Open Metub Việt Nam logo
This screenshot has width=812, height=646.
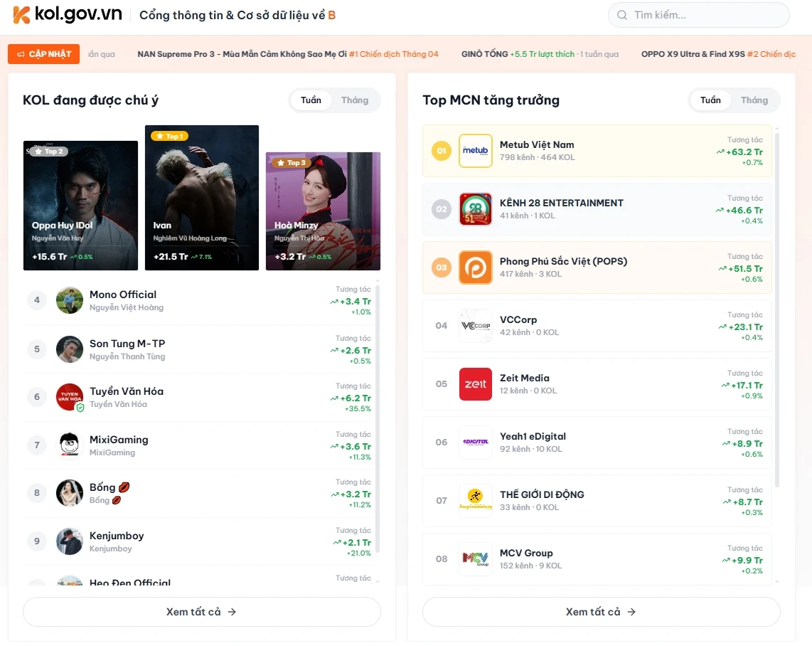(476, 151)
